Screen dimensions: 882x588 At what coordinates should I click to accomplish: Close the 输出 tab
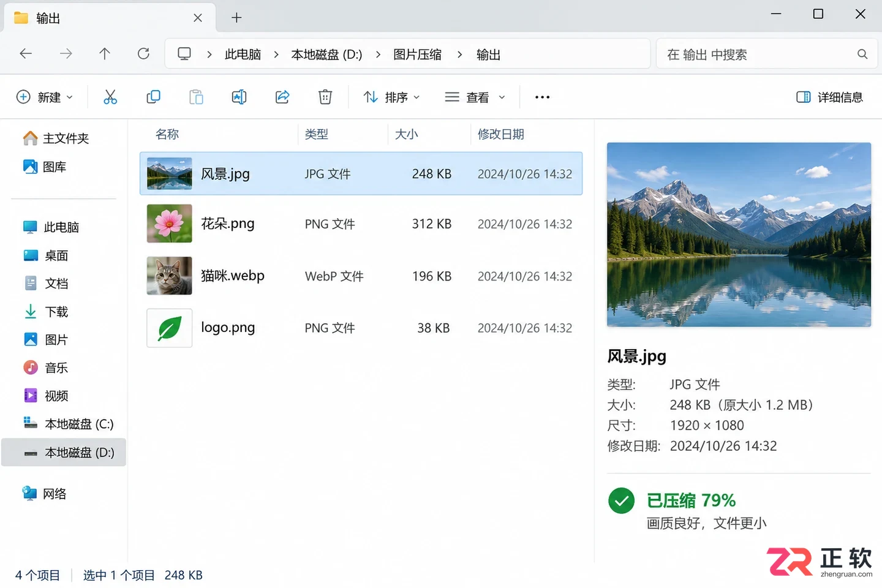click(x=198, y=18)
